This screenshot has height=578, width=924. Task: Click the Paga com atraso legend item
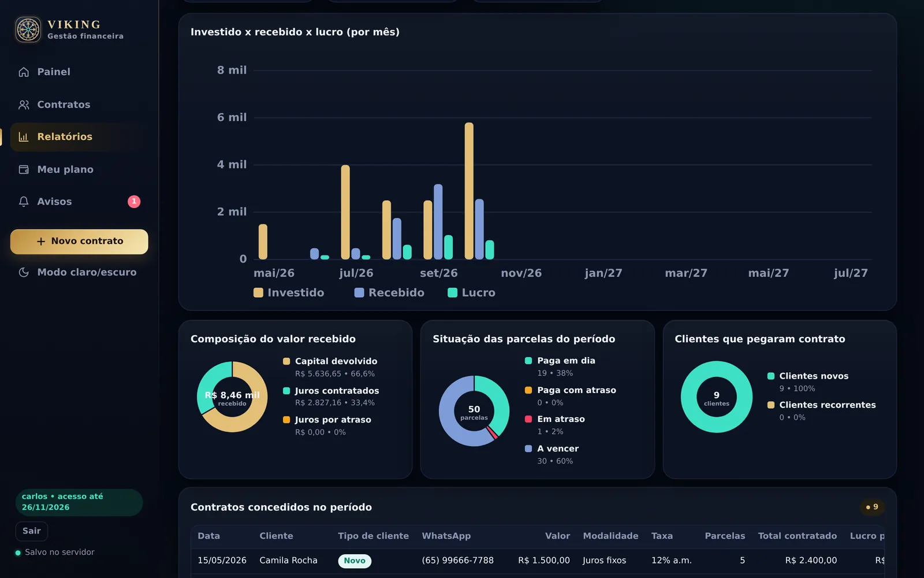click(570, 396)
